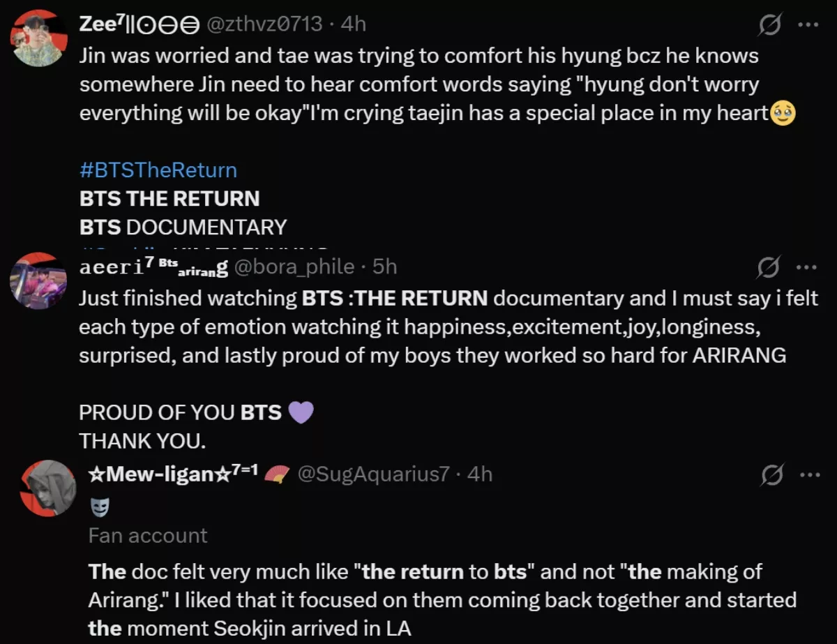Click the theater mask icon under Mew-ligan
The height and width of the screenshot is (644, 837).
click(x=100, y=508)
